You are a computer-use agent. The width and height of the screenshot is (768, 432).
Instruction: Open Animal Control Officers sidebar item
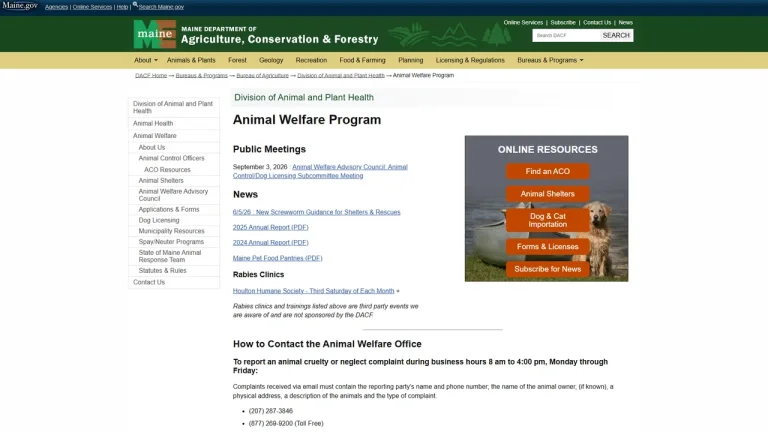(x=176, y=158)
